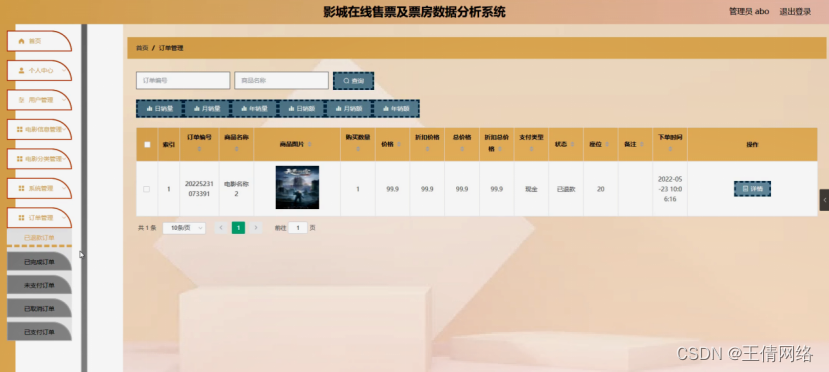Screen dimensions: 829x372
Task: Open the 未支付订单 submenu item
Action: click(39, 286)
